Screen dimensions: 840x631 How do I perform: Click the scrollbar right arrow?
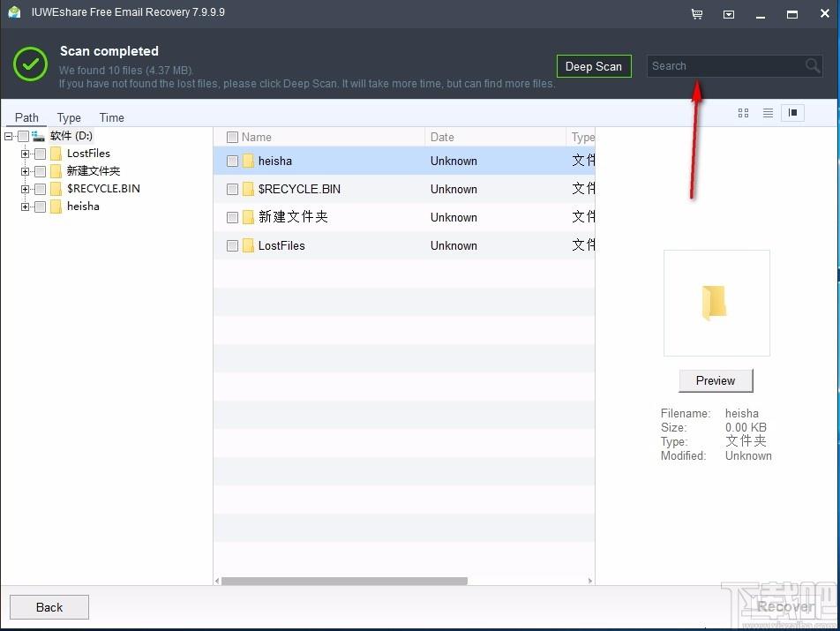point(589,582)
